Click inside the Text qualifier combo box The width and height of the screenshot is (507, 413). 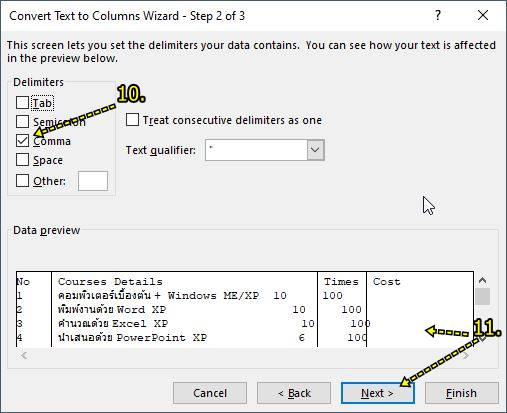click(256, 150)
